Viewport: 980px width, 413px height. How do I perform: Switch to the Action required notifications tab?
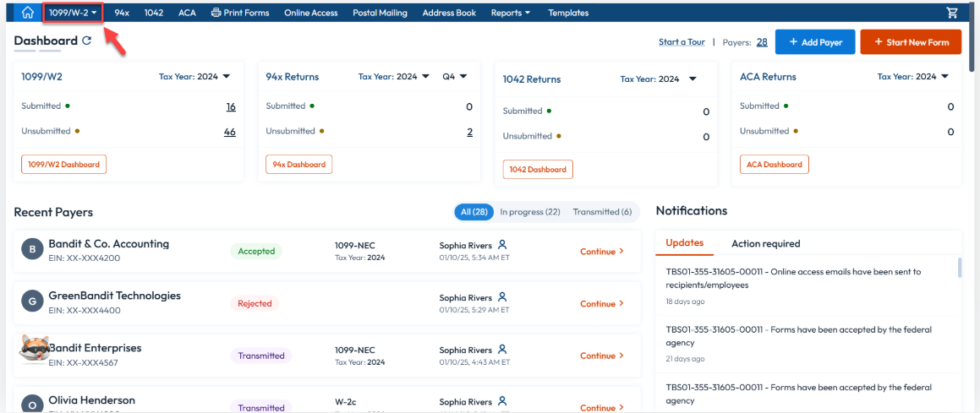(x=765, y=243)
